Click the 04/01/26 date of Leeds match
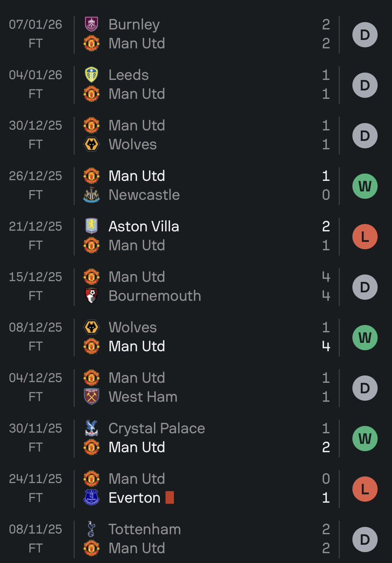392x563 pixels. click(36, 75)
